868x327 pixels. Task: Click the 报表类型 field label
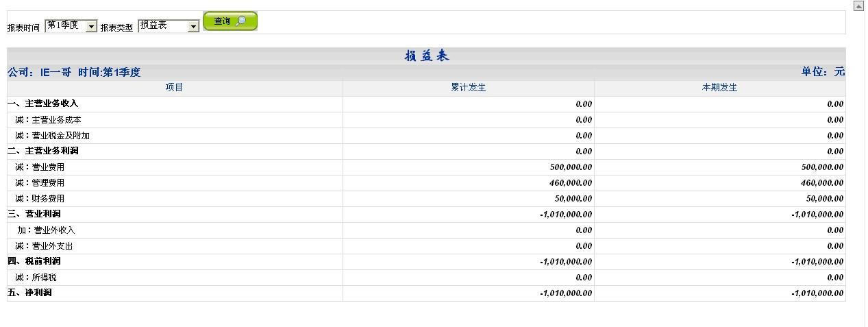pos(117,28)
